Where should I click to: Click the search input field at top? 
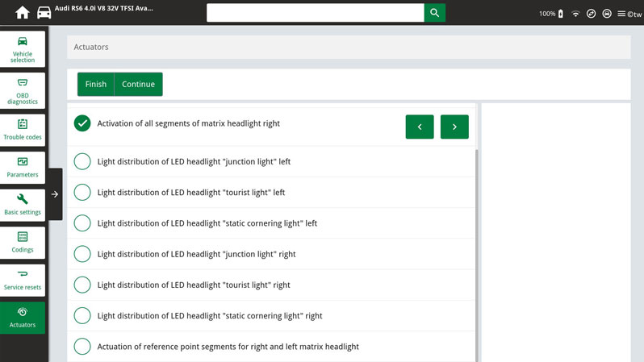click(x=315, y=13)
